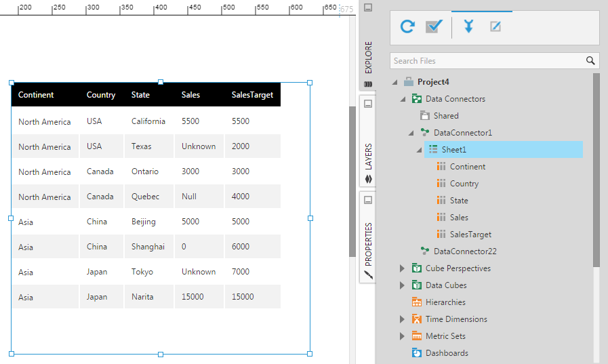Click the Shared folder icon
Image resolution: width=608 pixels, height=364 pixels.
click(425, 116)
